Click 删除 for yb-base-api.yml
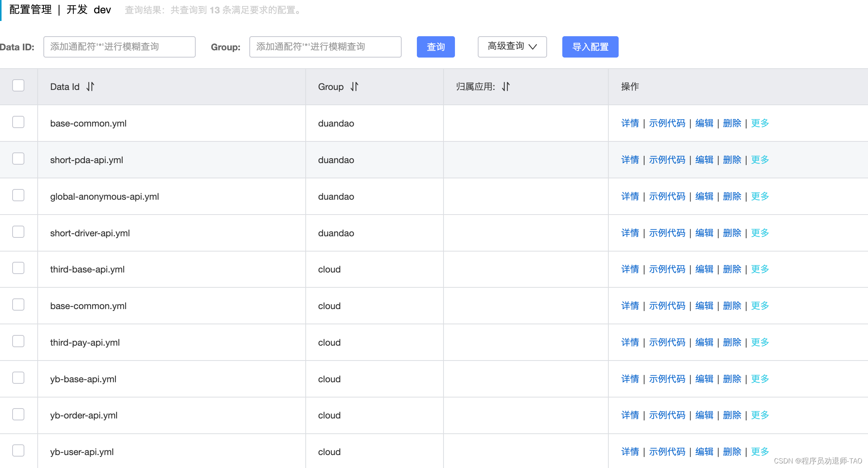Image resolution: width=868 pixels, height=468 pixels. [732, 379]
